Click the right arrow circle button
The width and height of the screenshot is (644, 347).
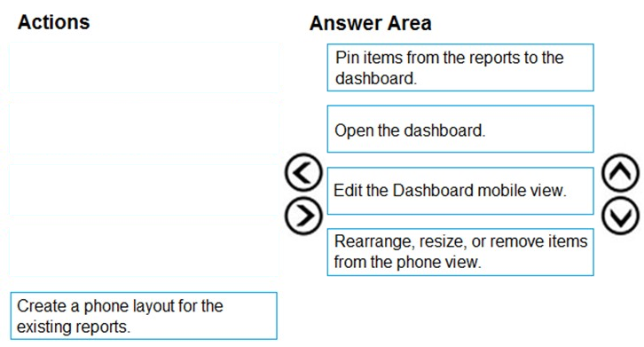(303, 216)
